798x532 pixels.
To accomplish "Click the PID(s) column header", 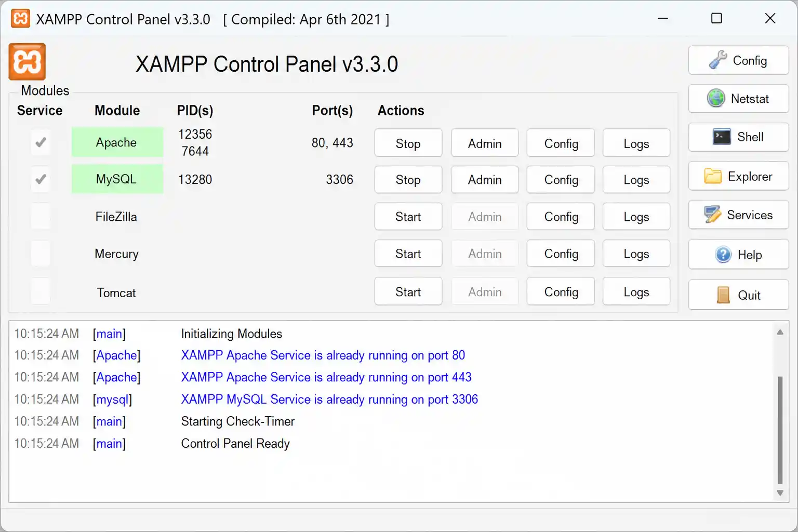I will pos(195,110).
